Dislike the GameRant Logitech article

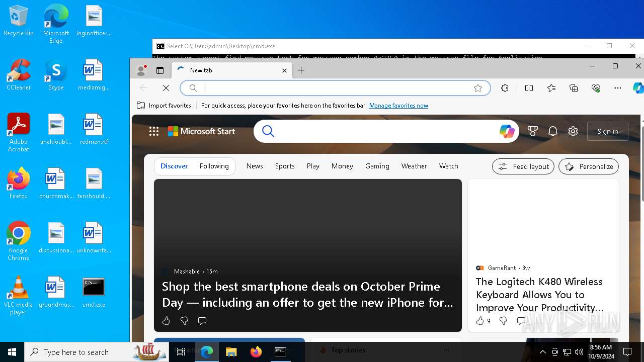[503, 321]
